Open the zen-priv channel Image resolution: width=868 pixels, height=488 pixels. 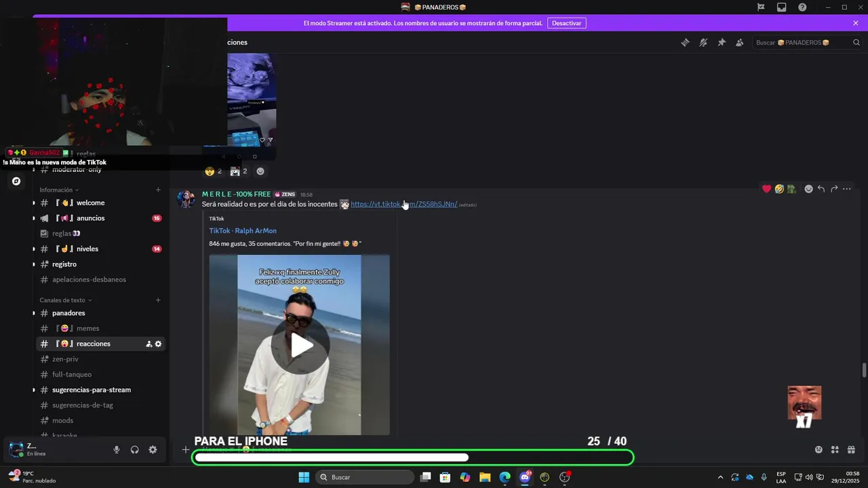(x=100, y=359)
